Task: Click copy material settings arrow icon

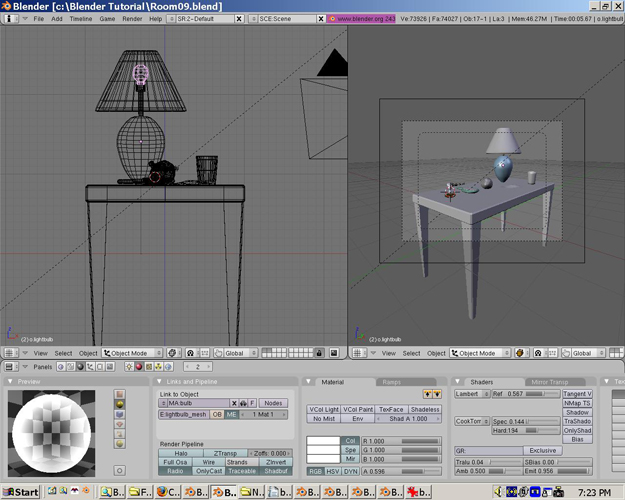Action: (429, 394)
